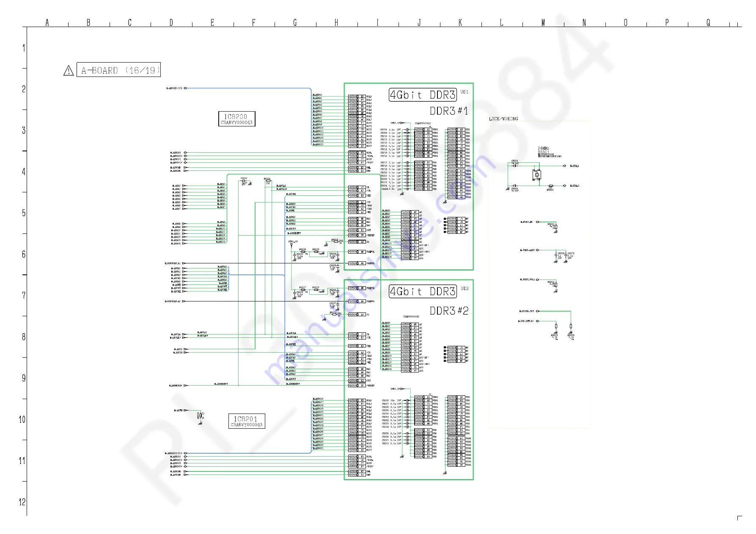Select the 4Gbit DDR3 title next to UD2
756x534 pixels.
(423, 291)
